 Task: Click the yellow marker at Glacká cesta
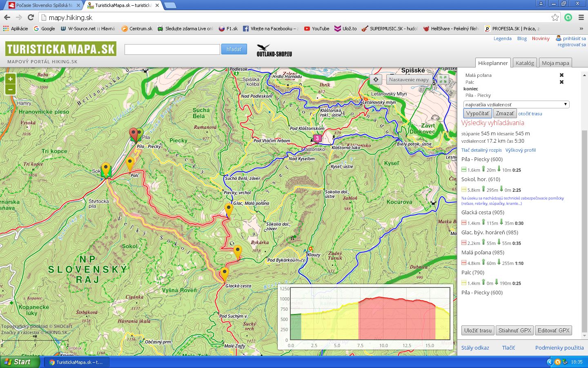(224, 274)
